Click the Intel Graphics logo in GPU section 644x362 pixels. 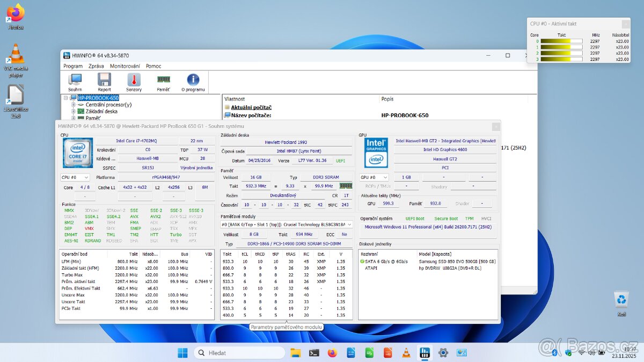pyautogui.click(x=376, y=152)
